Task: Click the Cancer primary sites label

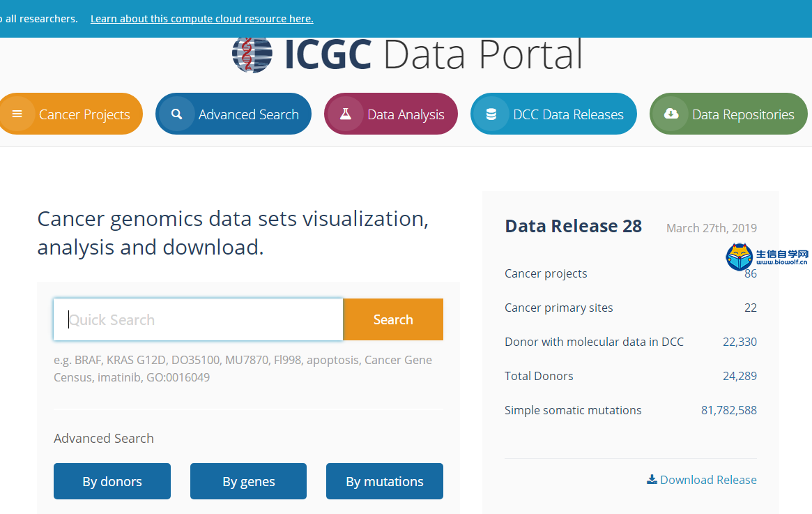Action: (559, 308)
